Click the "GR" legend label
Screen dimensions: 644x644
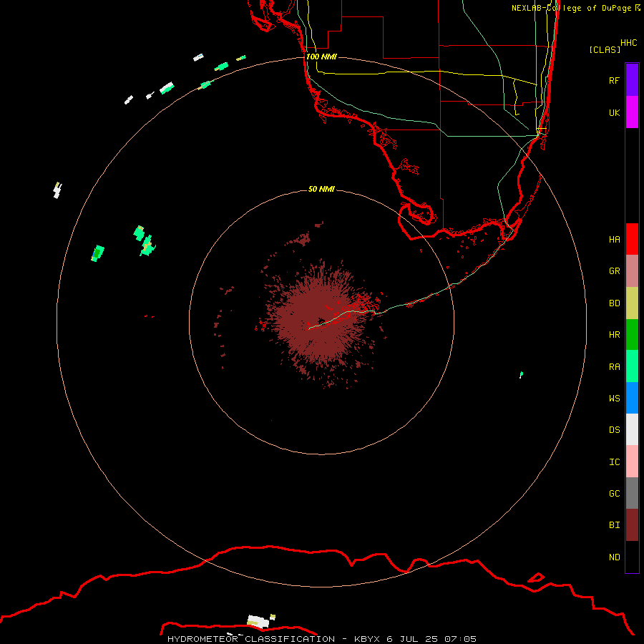click(x=614, y=271)
